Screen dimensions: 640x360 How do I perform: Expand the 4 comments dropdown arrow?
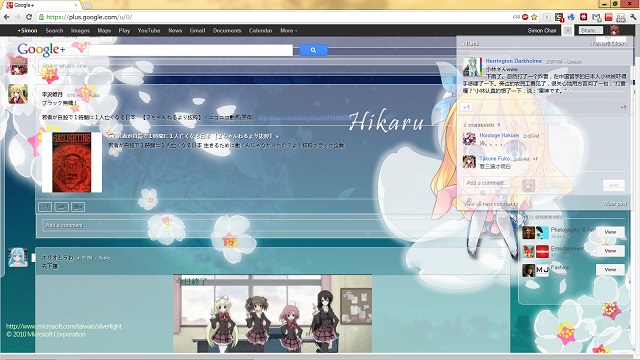[x=499, y=125]
